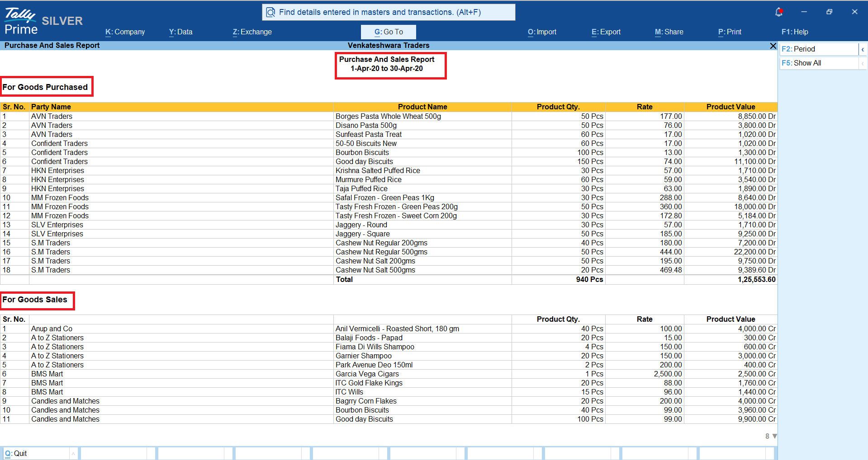Image resolution: width=868 pixels, height=460 pixels.
Task: Open the M: Share menu
Action: tap(669, 32)
